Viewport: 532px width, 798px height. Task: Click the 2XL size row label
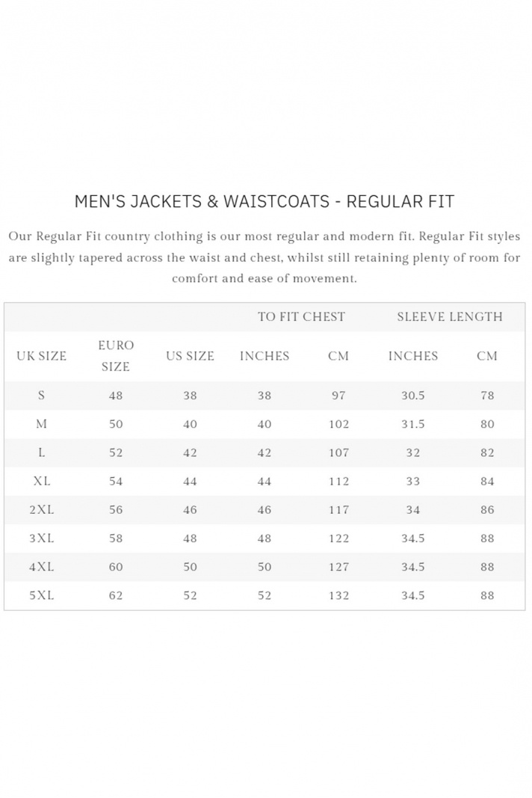tap(42, 509)
